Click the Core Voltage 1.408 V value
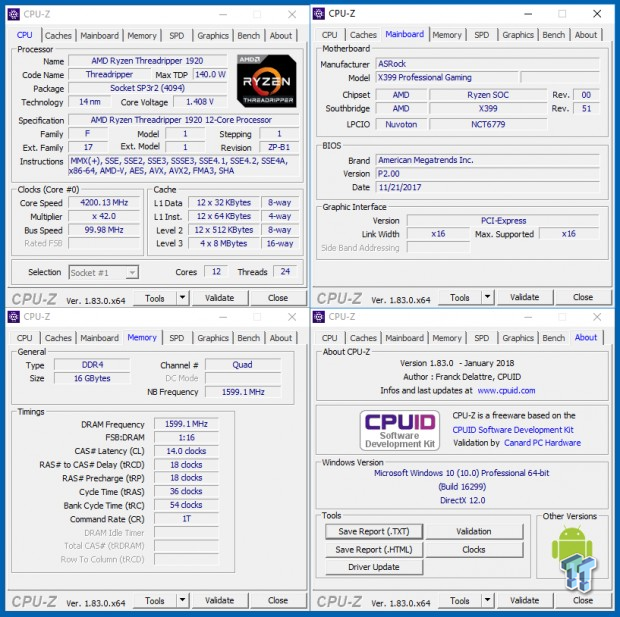The height and width of the screenshot is (617, 620). (x=200, y=102)
